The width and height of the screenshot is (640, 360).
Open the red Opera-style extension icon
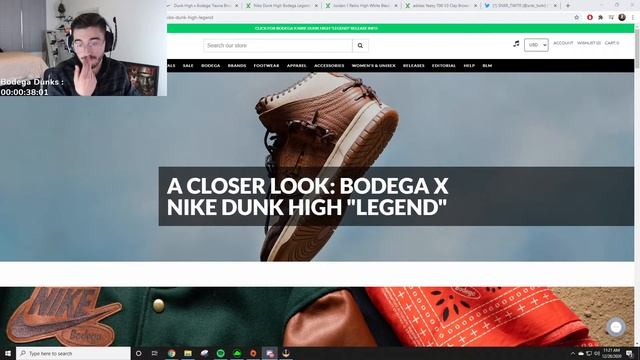(590, 18)
